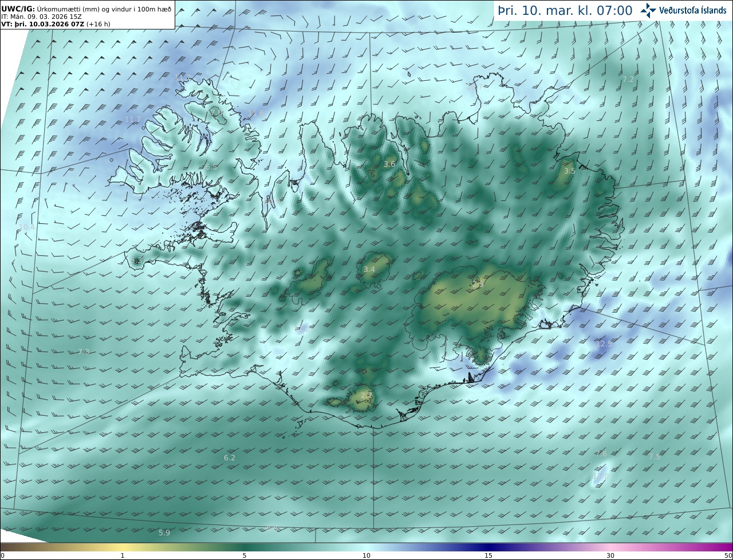Click the 3.6 value label on the map
The height and width of the screenshot is (560, 733).
(x=389, y=164)
